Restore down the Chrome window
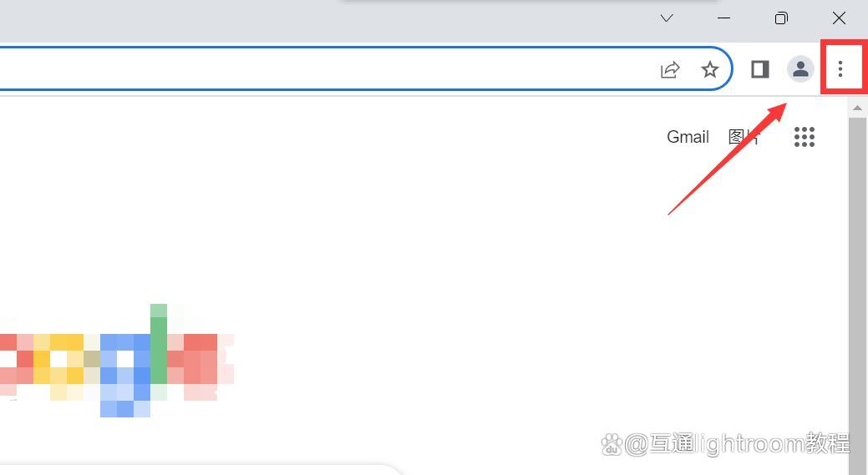The width and height of the screenshot is (868, 475). [x=781, y=18]
